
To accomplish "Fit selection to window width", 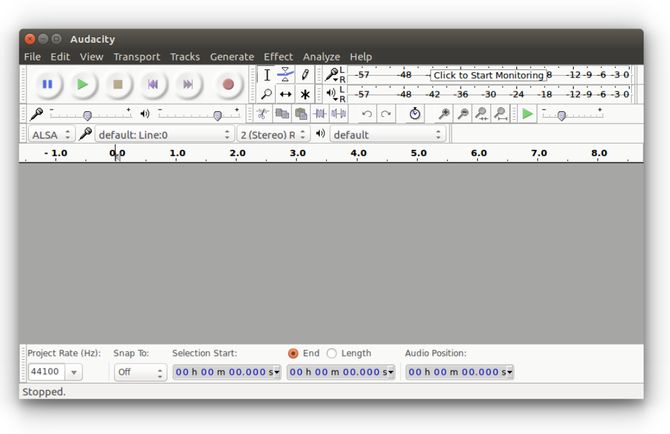I will (x=482, y=114).
